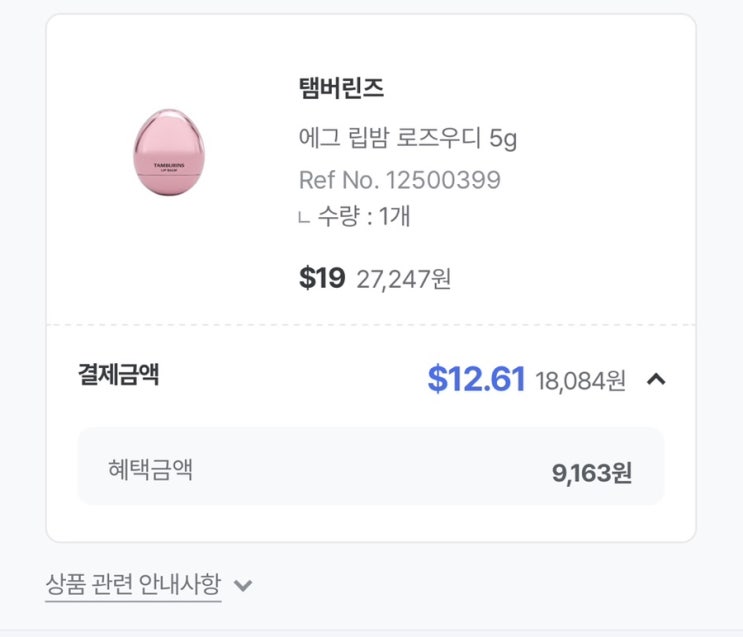Click the 결제금액 label

[x=118, y=375]
